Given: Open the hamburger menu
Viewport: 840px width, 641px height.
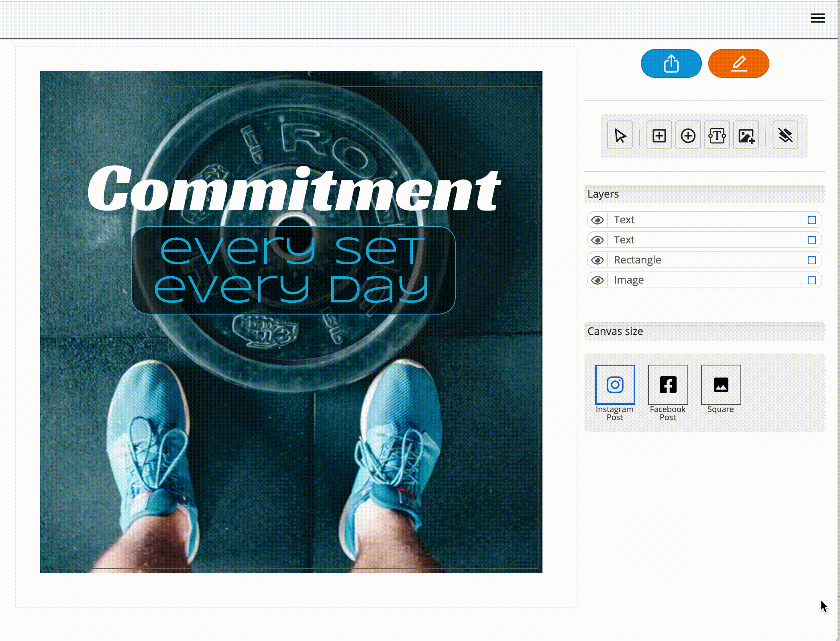Looking at the screenshot, I should point(818,18).
